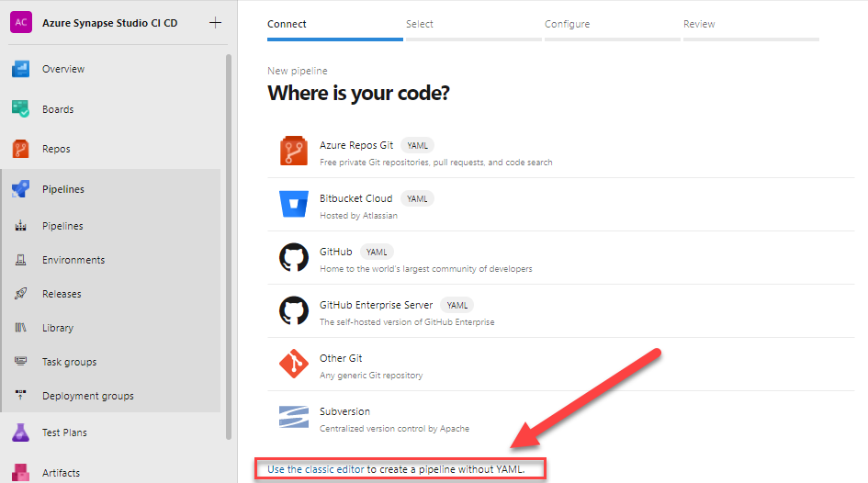Click the 'New pipeline' breadcrumb text
The width and height of the screenshot is (868, 483).
coord(298,71)
